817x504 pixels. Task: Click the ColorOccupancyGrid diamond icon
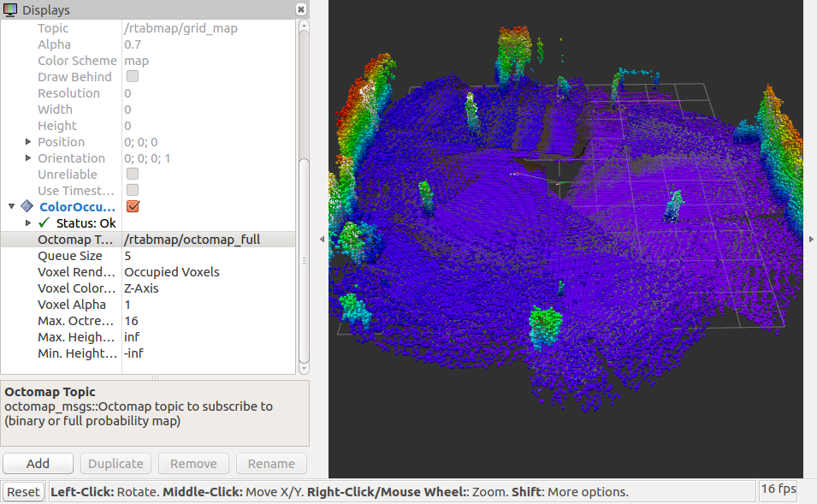[27, 207]
